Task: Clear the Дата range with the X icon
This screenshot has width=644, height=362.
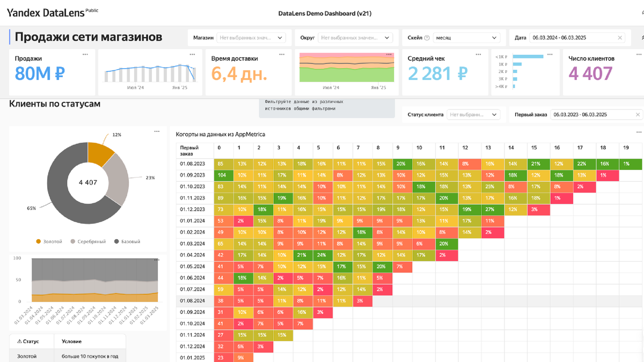Action: point(620,38)
